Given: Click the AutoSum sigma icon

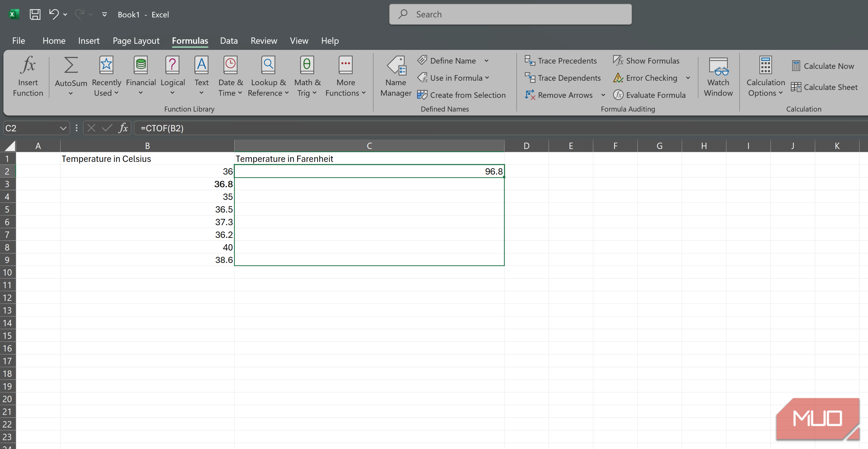Looking at the screenshot, I should coord(71,65).
